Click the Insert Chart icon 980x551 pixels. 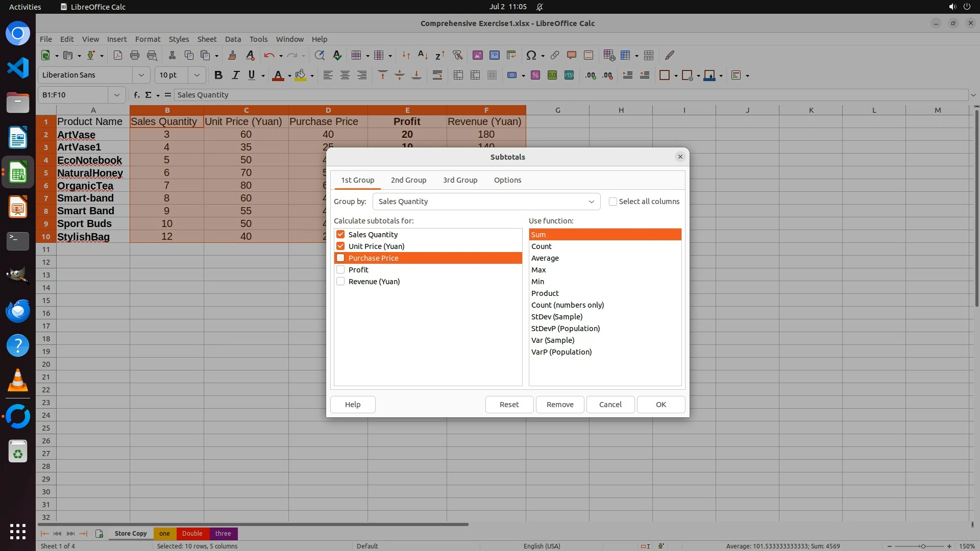[494, 55]
